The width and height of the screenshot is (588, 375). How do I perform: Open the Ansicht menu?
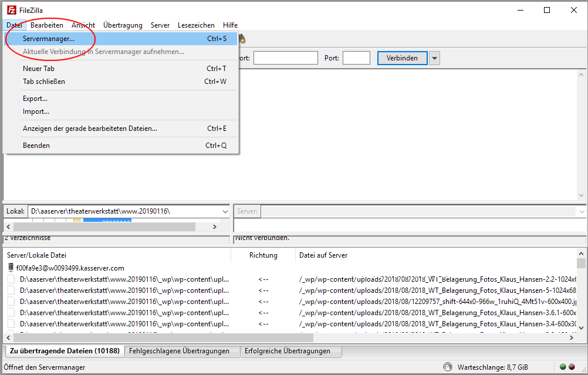click(83, 25)
